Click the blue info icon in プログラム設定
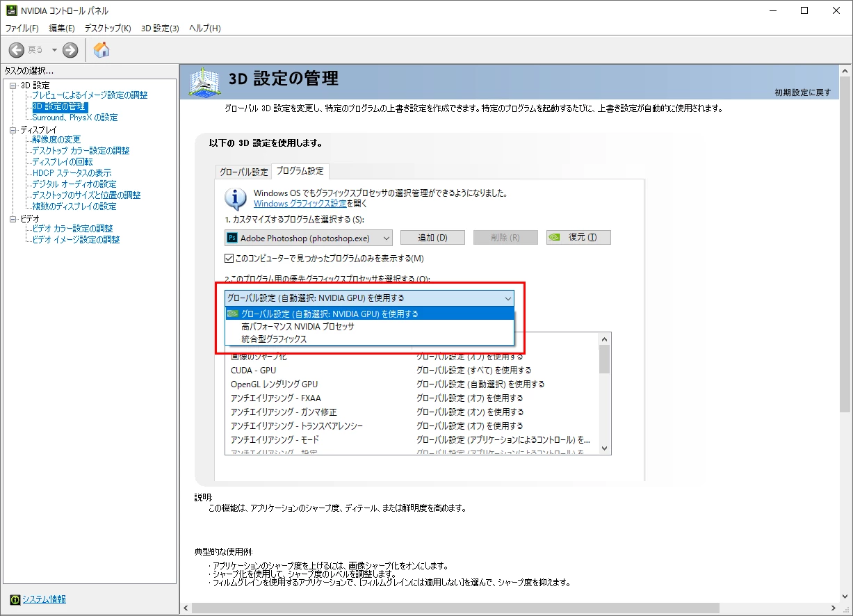Image resolution: width=853 pixels, height=616 pixels. coord(236,198)
